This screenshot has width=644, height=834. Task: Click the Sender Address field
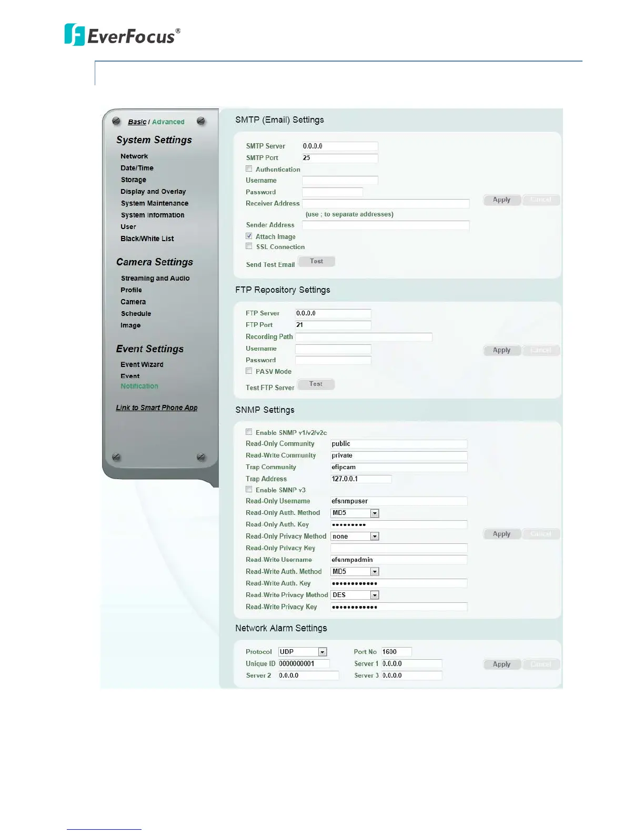pyautogui.click(x=386, y=225)
